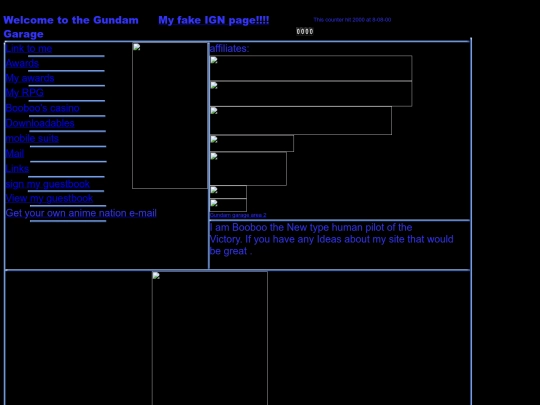Click the broken image in the bottom section
The width and height of the screenshot is (540, 405).
tap(210, 338)
